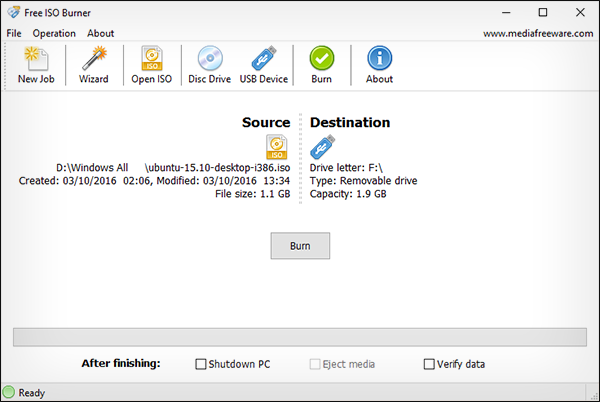Open the File menu
The width and height of the screenshot is (600, 402).
[x=14, y=33]
